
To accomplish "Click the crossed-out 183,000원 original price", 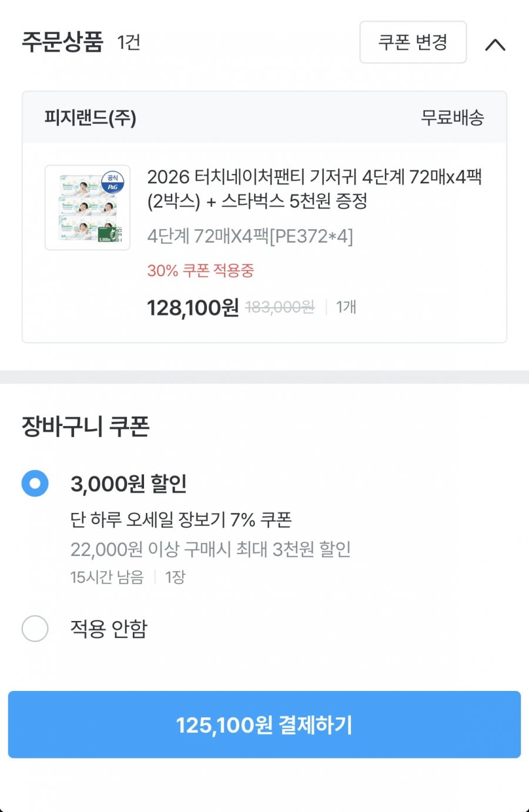I will pos(280,307).
